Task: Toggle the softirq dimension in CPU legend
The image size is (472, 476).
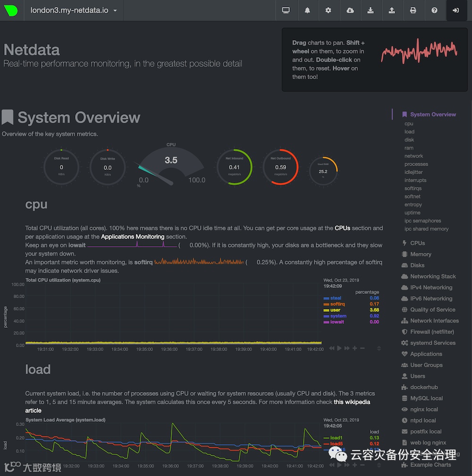Action: point(337,304)
